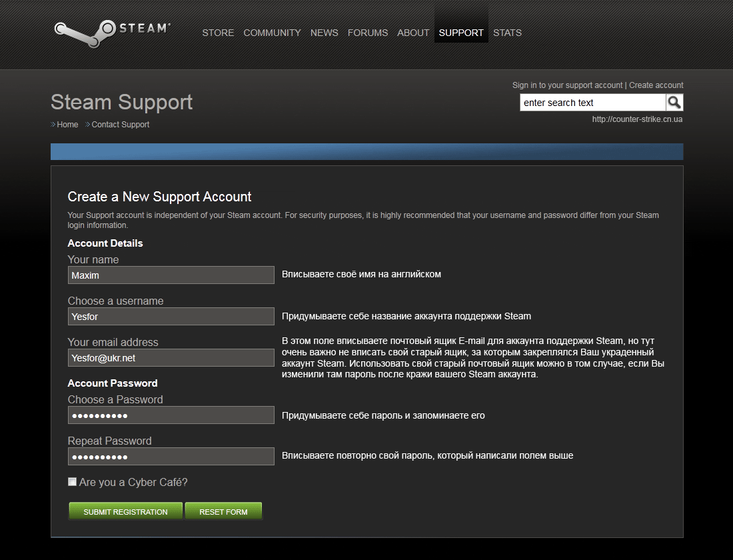
Task: Go to the Home breadcrumb
Action: point(67,125)
